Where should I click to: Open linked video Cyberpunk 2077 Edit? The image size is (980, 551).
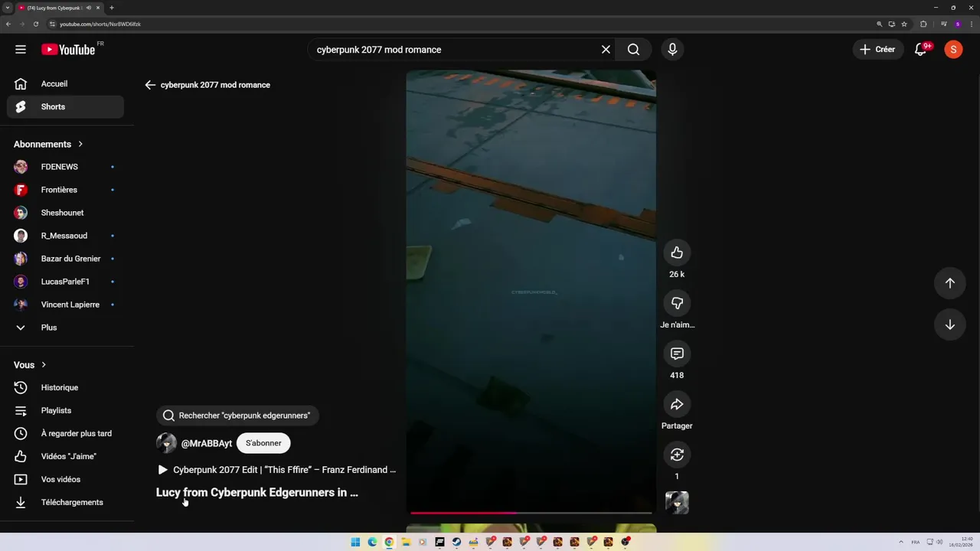(276, 470)
